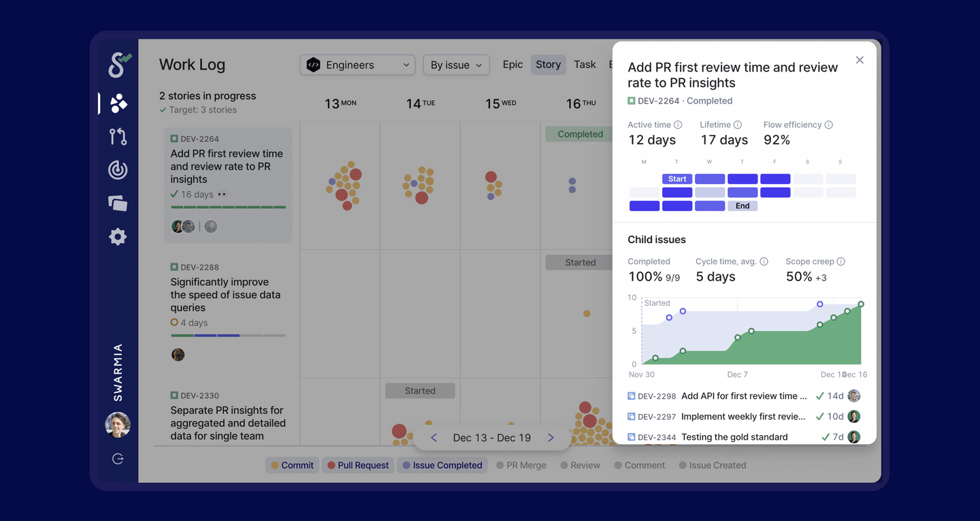Screen dimensions: 980x521
Task: Click the progress bar under DEV-2288
Action: click(228, 335)
